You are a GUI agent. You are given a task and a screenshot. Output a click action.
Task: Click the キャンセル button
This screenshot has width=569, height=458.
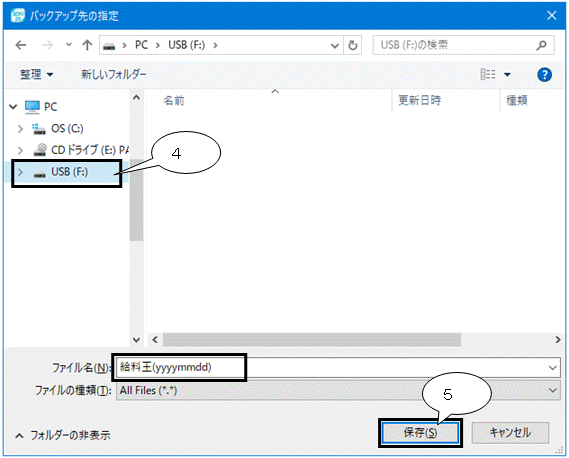click(x=510, y=432)
